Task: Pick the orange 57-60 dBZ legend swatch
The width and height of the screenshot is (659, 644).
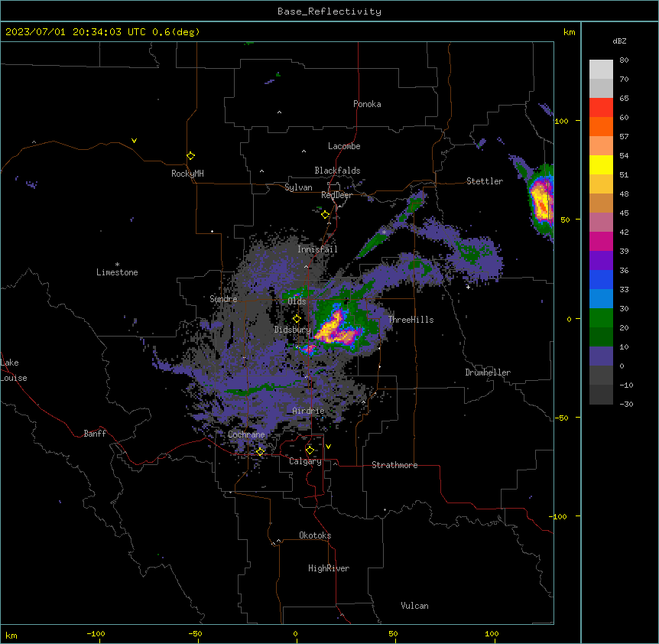Action: tap(601, 126)
